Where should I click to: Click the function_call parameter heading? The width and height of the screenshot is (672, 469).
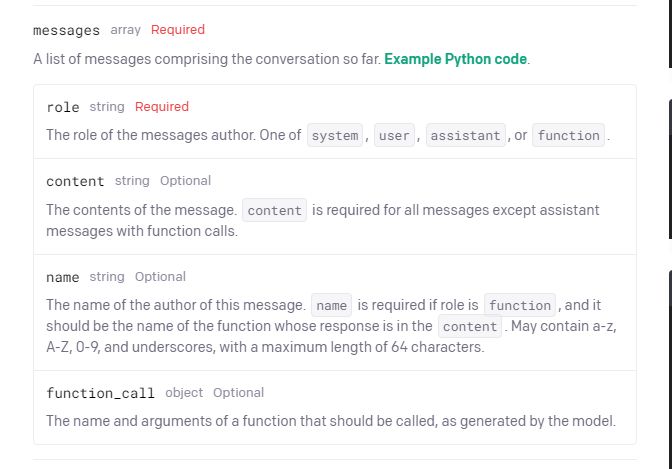click(x=100, y=393)
